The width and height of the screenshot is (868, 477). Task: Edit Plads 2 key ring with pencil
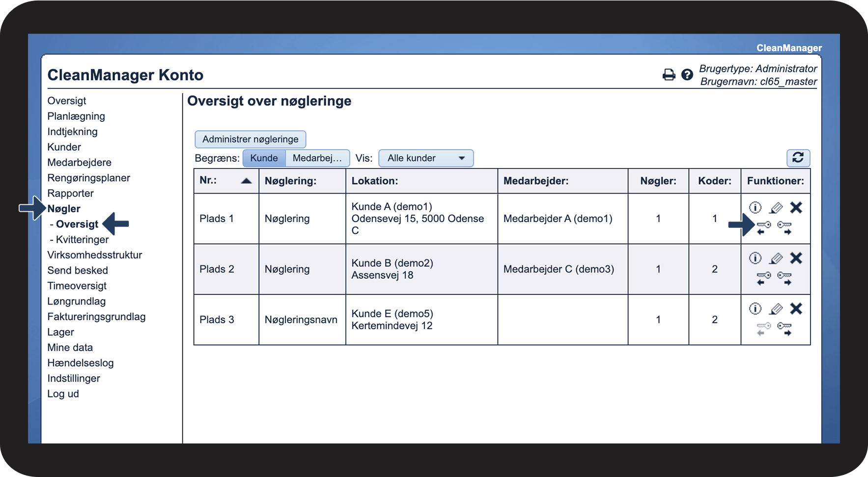pos(776,258)
